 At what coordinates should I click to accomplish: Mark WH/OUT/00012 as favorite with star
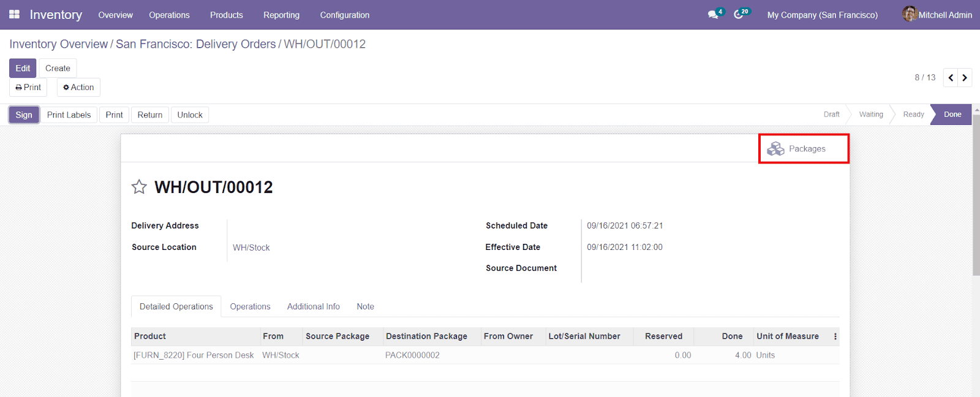139,187
